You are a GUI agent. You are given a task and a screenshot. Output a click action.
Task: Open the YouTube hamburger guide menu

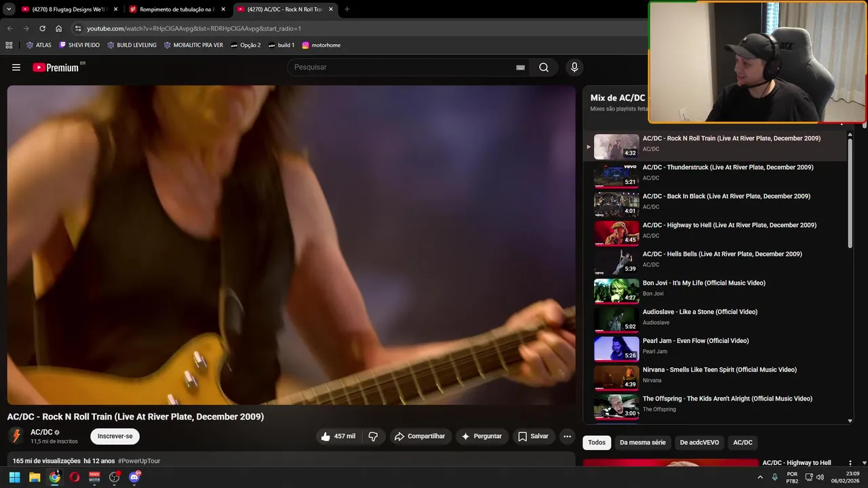(16, 67)
